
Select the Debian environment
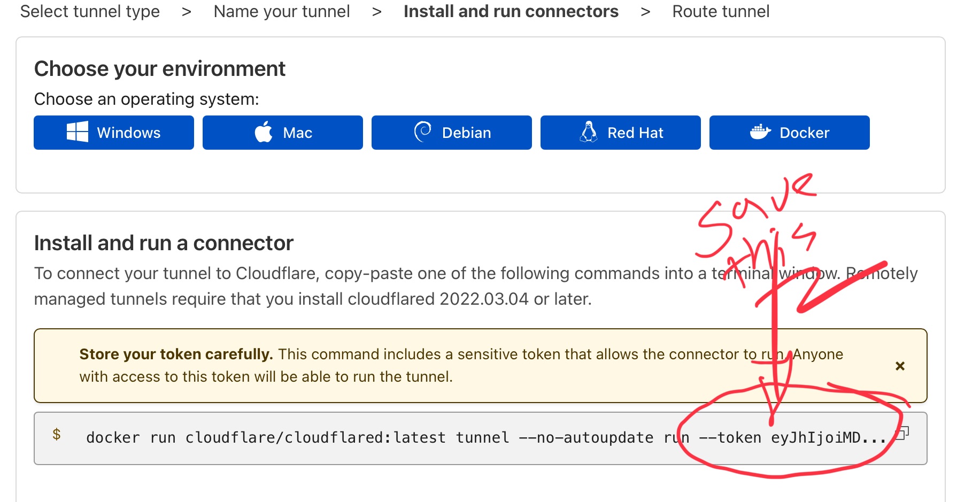[x=451, y=133]
